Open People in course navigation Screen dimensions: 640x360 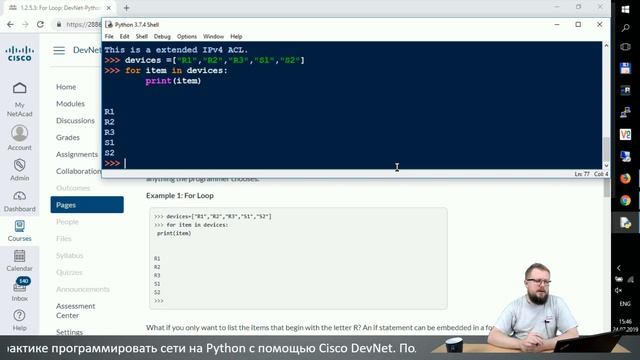tap(67, 222)
